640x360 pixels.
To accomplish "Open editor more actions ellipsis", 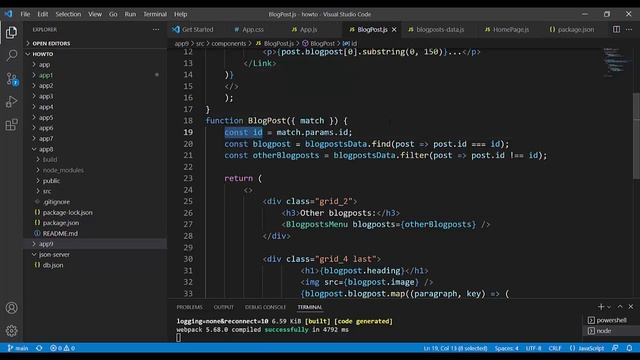I will pos(629,29).
